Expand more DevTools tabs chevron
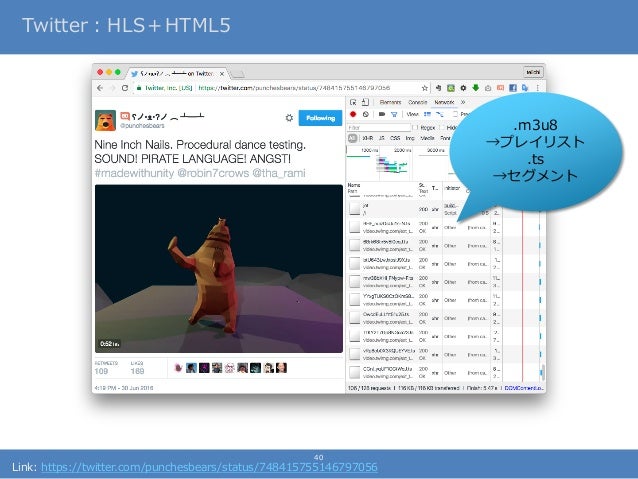Image resolution: width=638 pixels, height=479 pixels. click(463, 102)
